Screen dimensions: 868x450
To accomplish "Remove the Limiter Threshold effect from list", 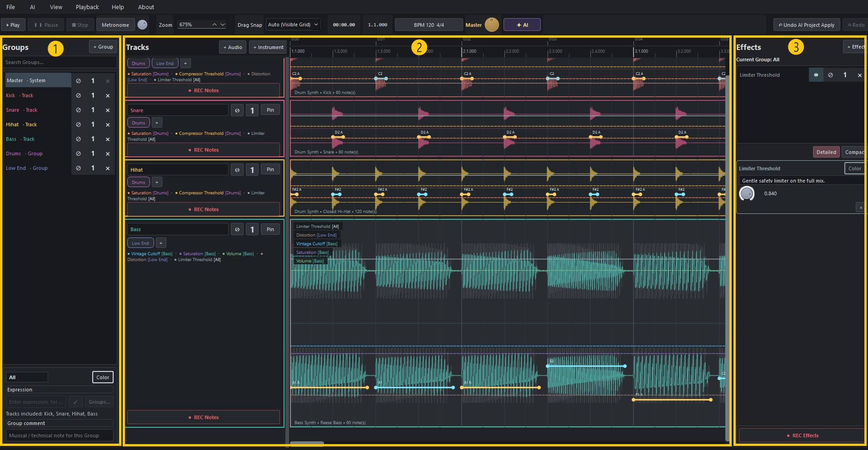I will (x=859, y=75).
